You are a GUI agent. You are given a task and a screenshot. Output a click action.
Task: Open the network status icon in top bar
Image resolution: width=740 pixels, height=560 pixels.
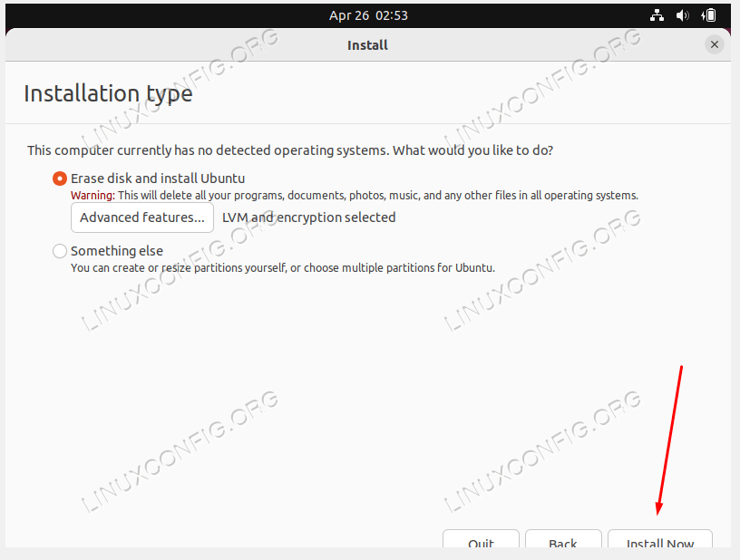(x=657, y=15)
